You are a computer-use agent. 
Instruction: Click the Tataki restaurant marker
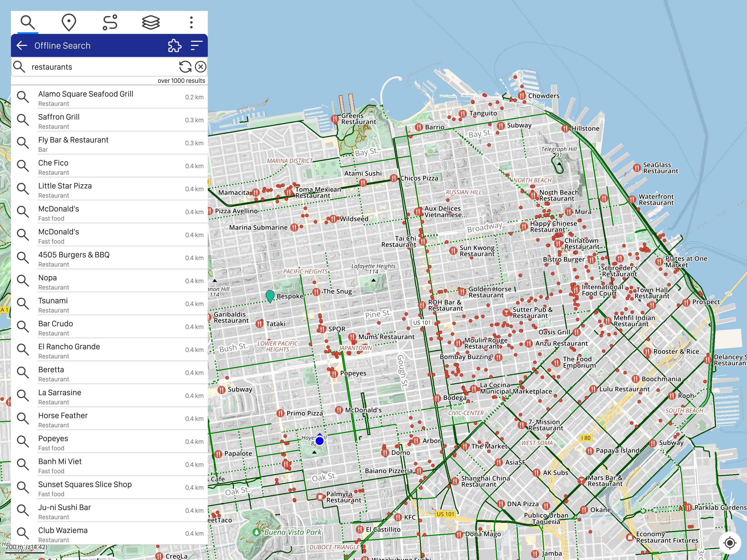pos(259,323)
